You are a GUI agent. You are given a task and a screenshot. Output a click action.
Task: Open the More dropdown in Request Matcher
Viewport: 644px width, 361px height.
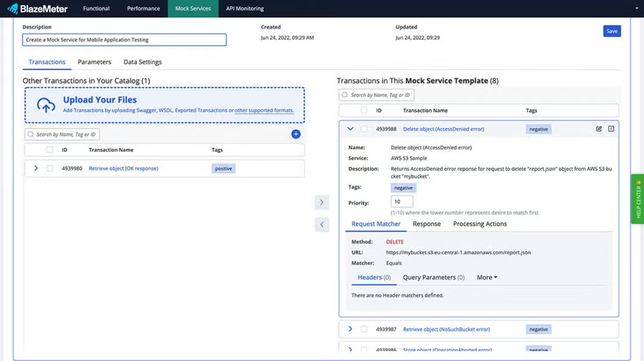pyautogui.click(x=487, y=277)
